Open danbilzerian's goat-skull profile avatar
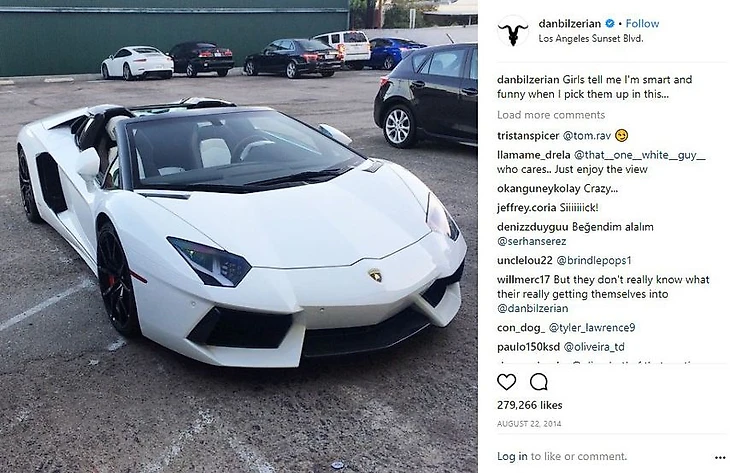The width and height of the screenshot is (730, 473). [x=513, y=31]
